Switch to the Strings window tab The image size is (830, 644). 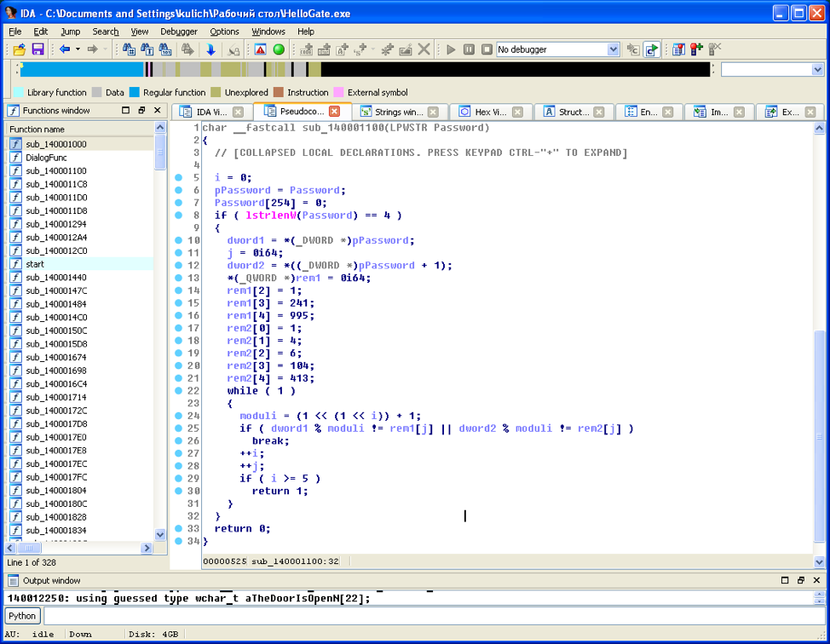coord(398,112)
